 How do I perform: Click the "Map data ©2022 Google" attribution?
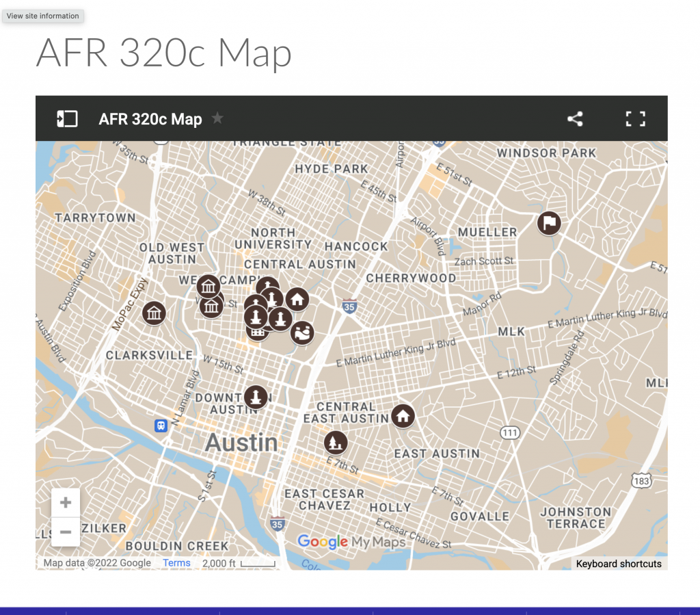pyautogui.click(x=97, y=563)
